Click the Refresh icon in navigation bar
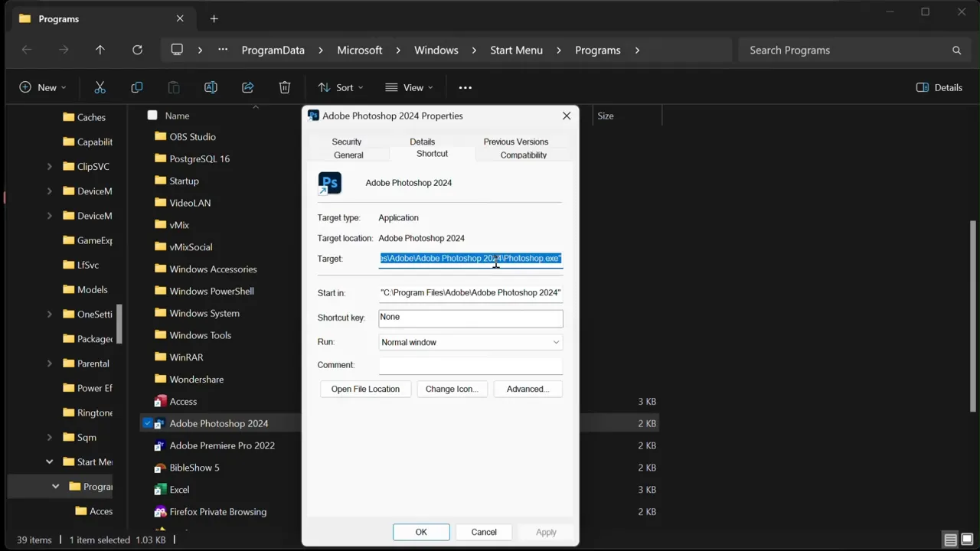 coord(137,50)
